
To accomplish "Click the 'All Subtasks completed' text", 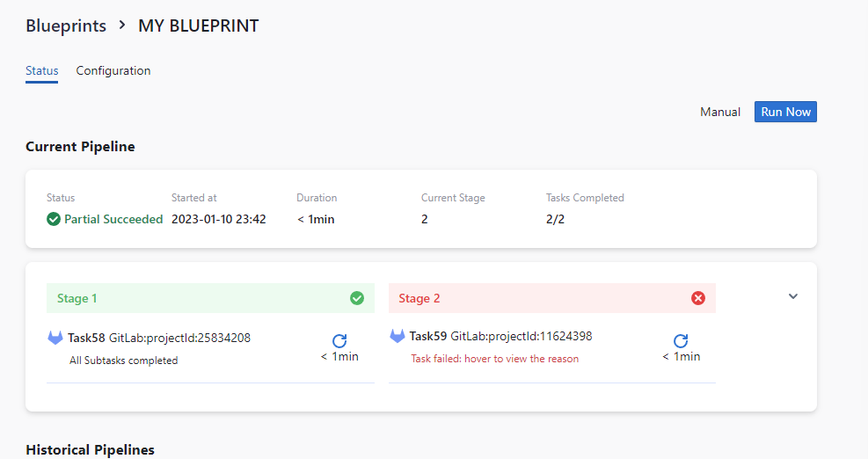I will (123, 361).
